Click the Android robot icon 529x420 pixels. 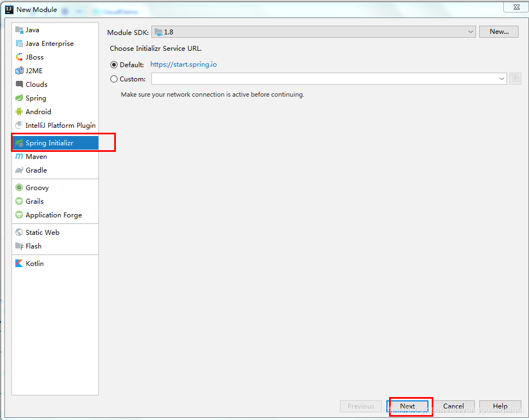(x=19, y=111)
